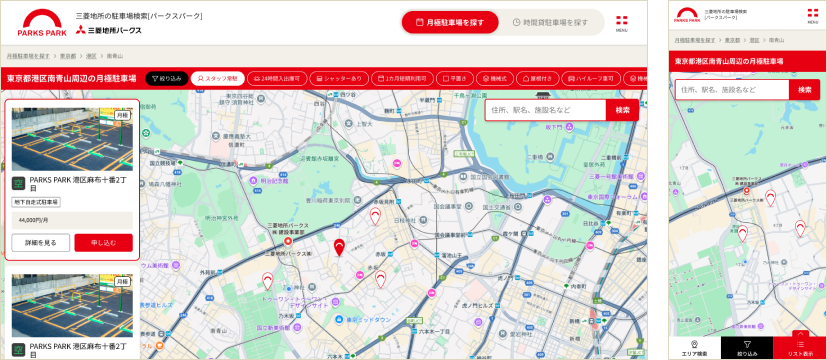Viewport: 827px width, 360px height.
Task: Toggle the 機械式 filter chip
Action: coord(495,79)
